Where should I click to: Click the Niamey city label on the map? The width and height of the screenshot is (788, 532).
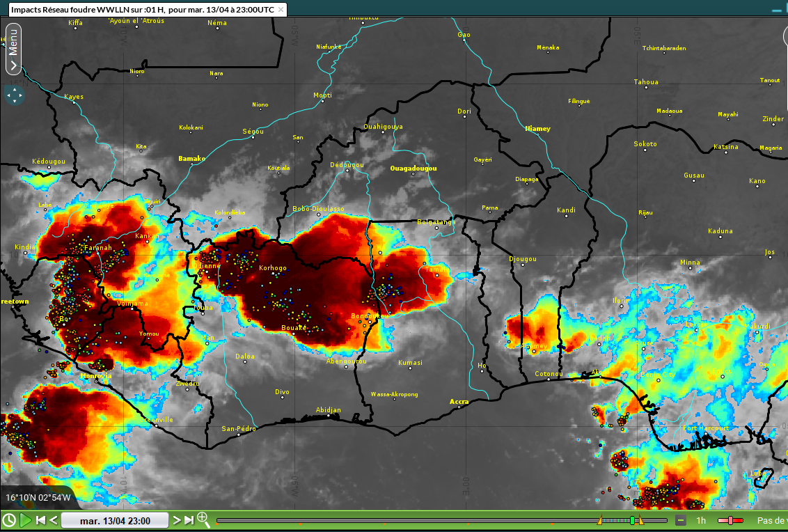(x=537, y=129)
